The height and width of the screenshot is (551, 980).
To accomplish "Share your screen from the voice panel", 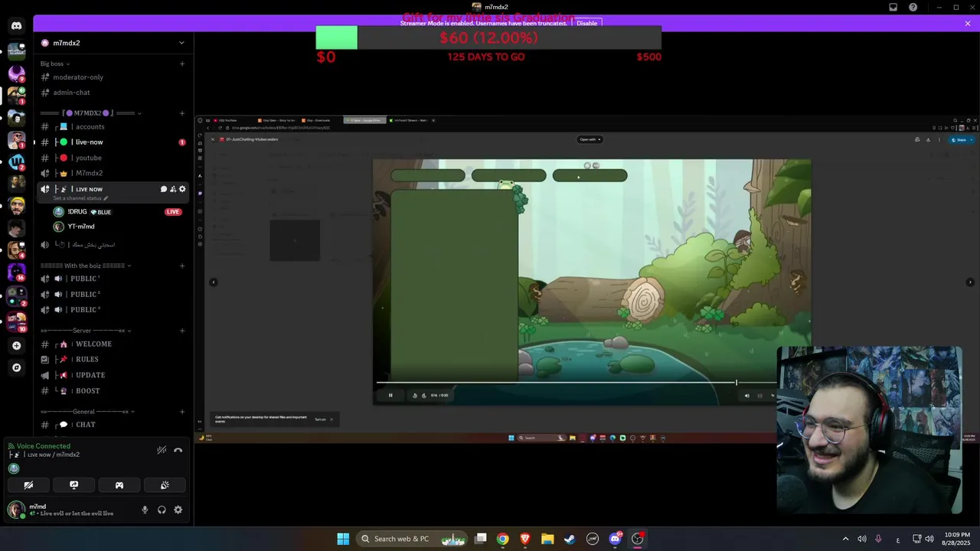I will tap(73, 485).
